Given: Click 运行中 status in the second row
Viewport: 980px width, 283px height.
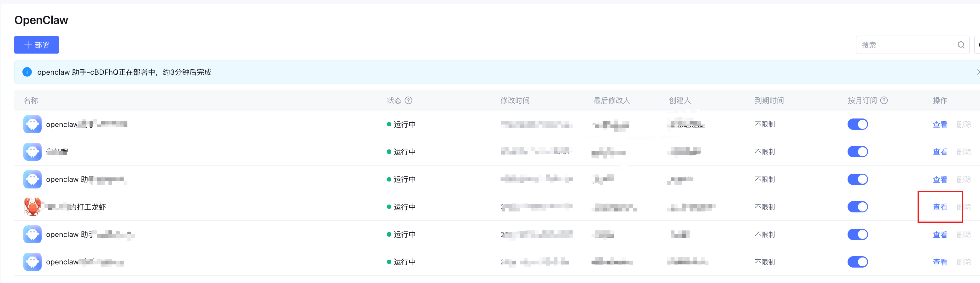Looking at the screenshot, I should 405,152.
